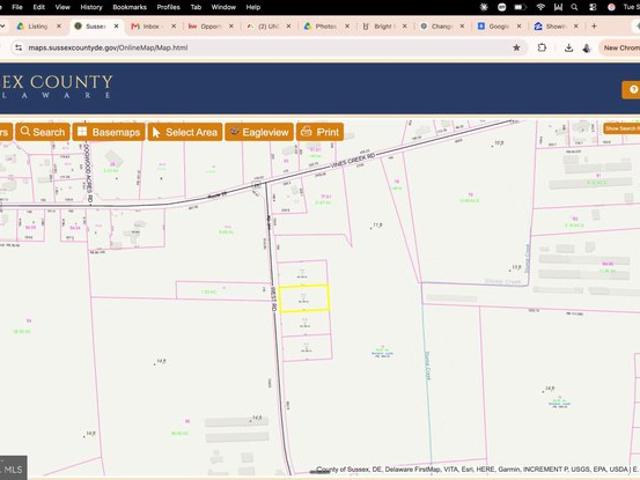
Task: Check the battery status icon
Action: [520, 7]
